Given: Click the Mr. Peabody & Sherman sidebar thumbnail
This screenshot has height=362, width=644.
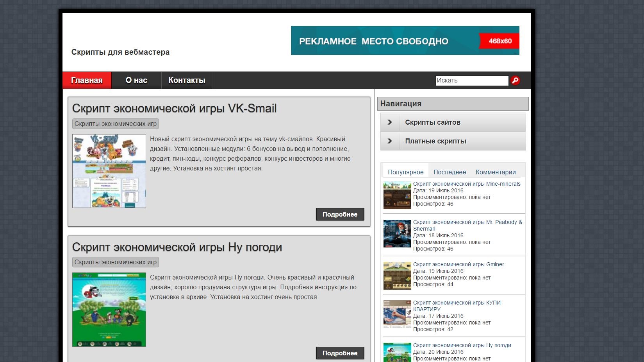Looking at the screenshot, I should click(397, 233).
